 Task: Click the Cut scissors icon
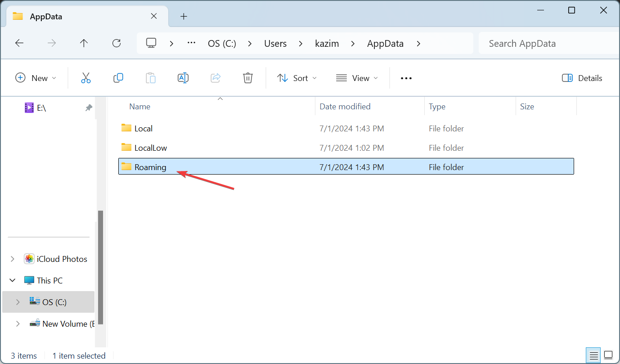[x=86, y=78]
